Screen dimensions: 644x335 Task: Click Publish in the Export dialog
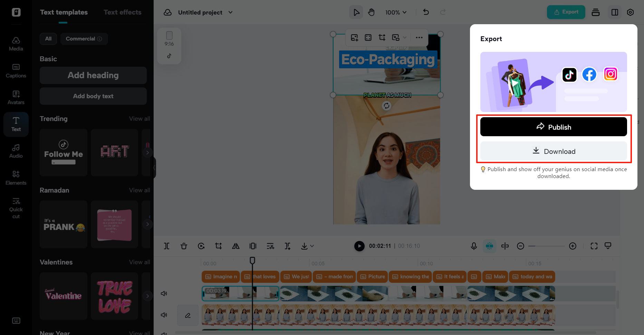[x=554, y=127]
